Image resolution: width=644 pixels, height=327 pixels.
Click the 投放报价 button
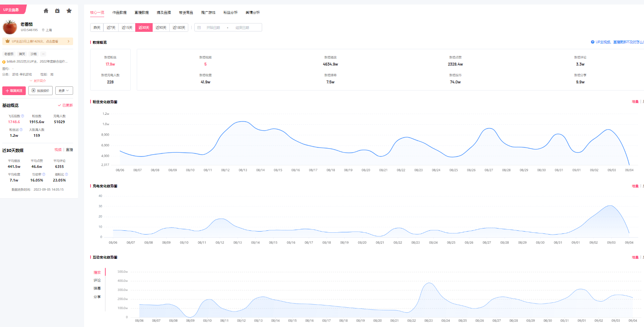[41, 91]
